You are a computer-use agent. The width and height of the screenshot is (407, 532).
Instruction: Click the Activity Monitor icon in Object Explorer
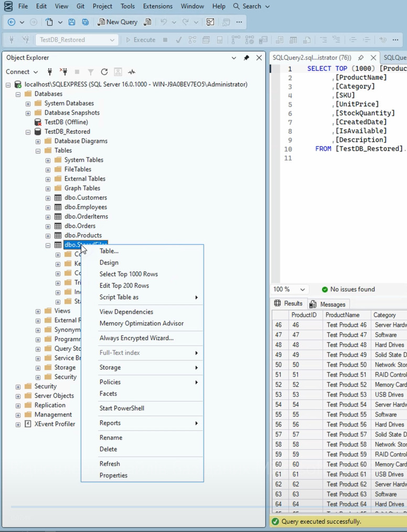[131, 72]
